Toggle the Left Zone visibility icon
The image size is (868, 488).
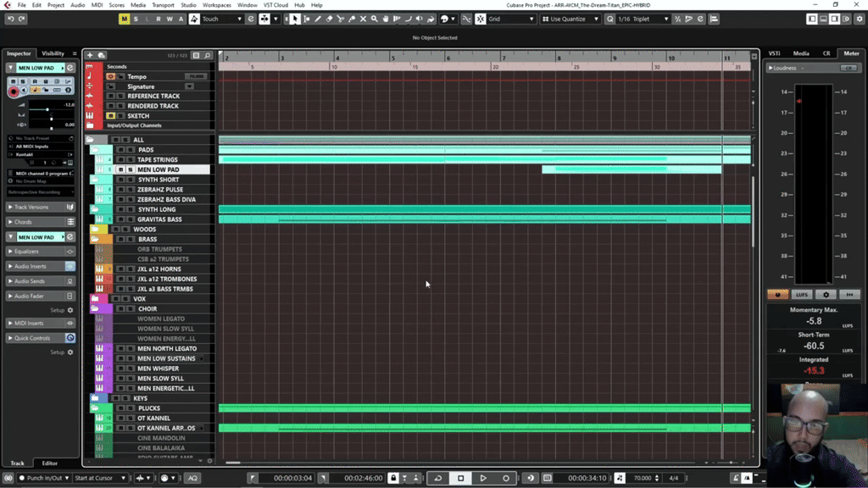pyautogui.click(x=811, y=19)
